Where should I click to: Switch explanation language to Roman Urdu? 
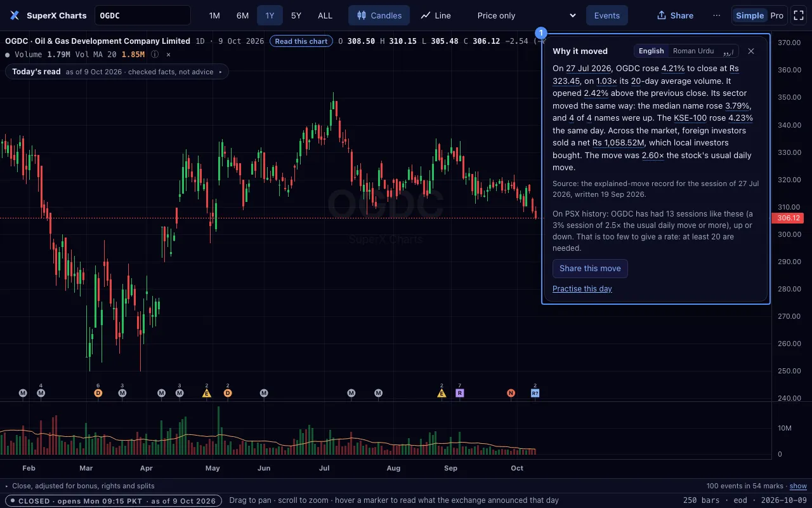693,51
